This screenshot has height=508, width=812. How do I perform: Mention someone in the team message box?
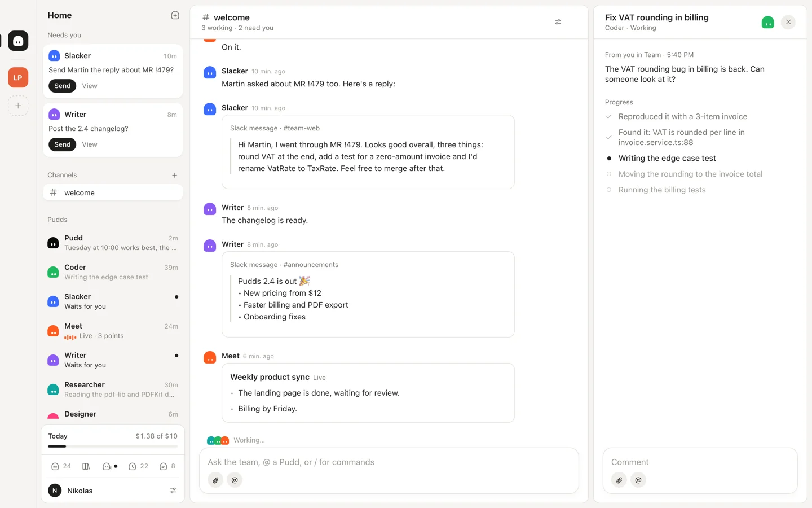[x=235, y=480]
